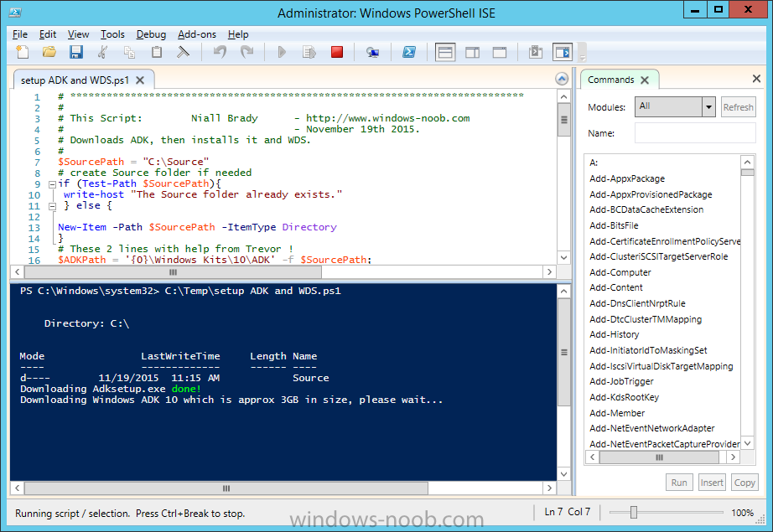Click the script pane scroll down arrow
The width and height of the screenshot is (773, 532).
[x=563, y=257]
